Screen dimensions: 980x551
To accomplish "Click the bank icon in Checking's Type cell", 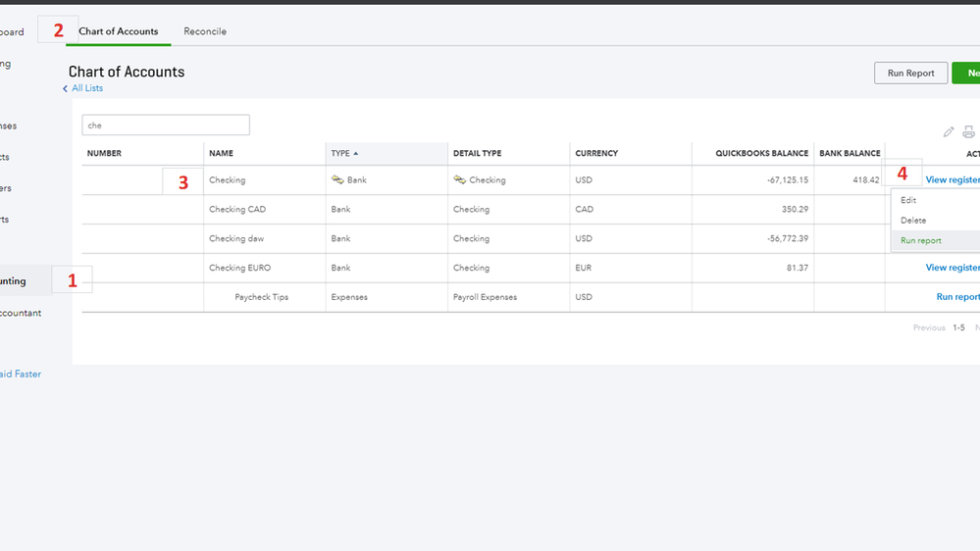I will [337, 180].
